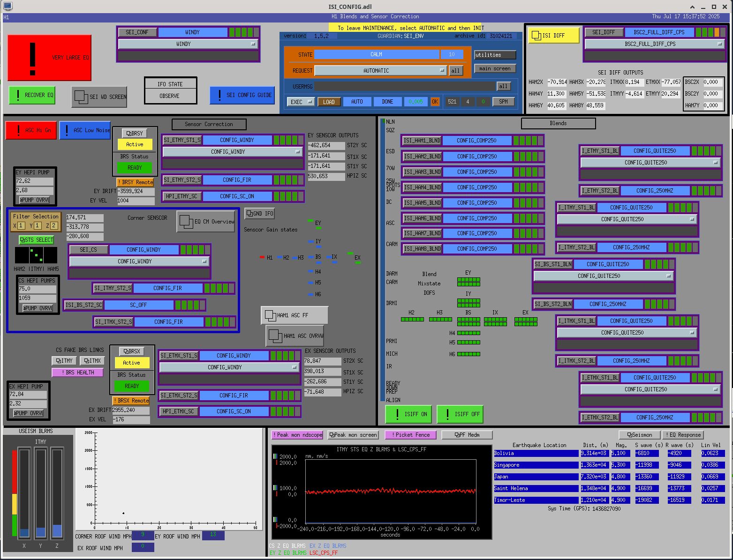Image resolution: width=733 pixels, height=560 pixels.
Task: Click the BRSY Remote orange button
Action: (x=135, y=182)
